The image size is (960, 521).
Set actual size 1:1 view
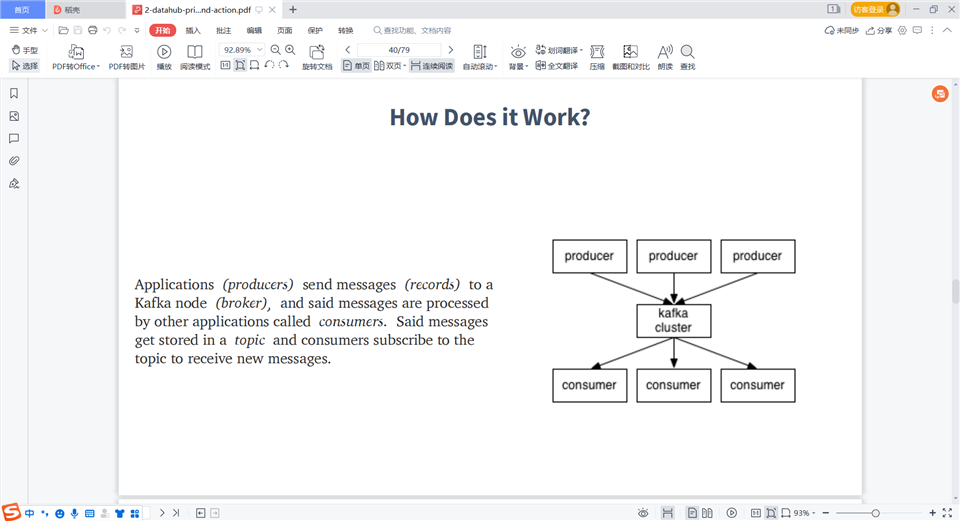[x=225, y=65]
